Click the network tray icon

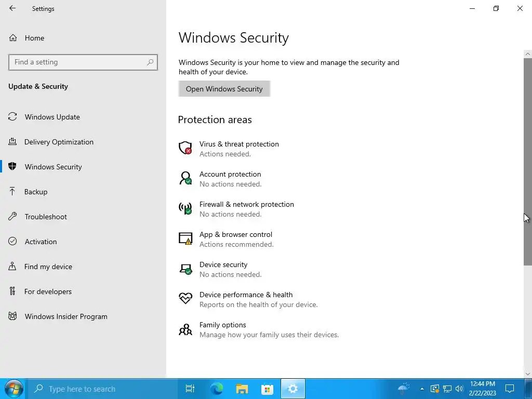coord(447,389)
